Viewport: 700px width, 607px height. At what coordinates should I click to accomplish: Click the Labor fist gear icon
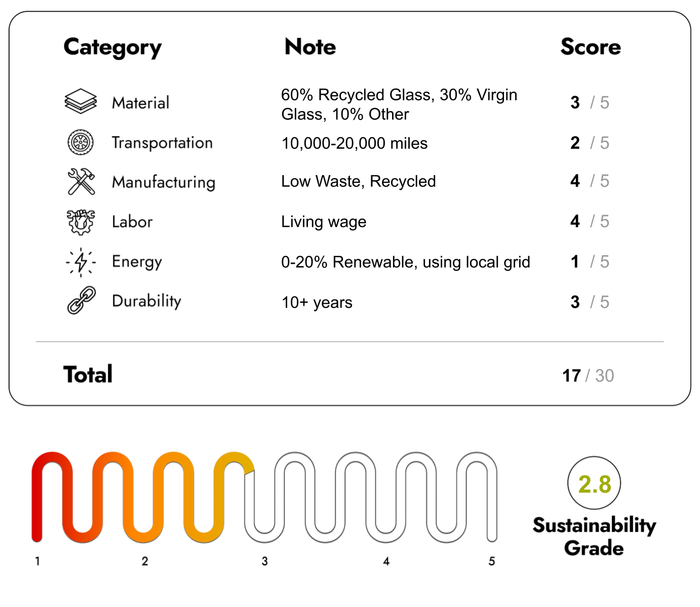(81, 222)
